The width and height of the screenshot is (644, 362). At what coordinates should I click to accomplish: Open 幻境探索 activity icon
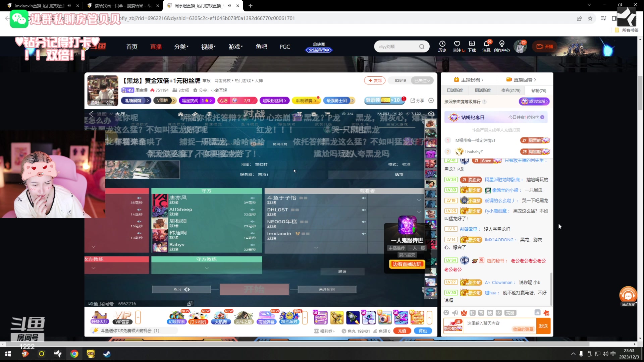click(x=177, y=317)
